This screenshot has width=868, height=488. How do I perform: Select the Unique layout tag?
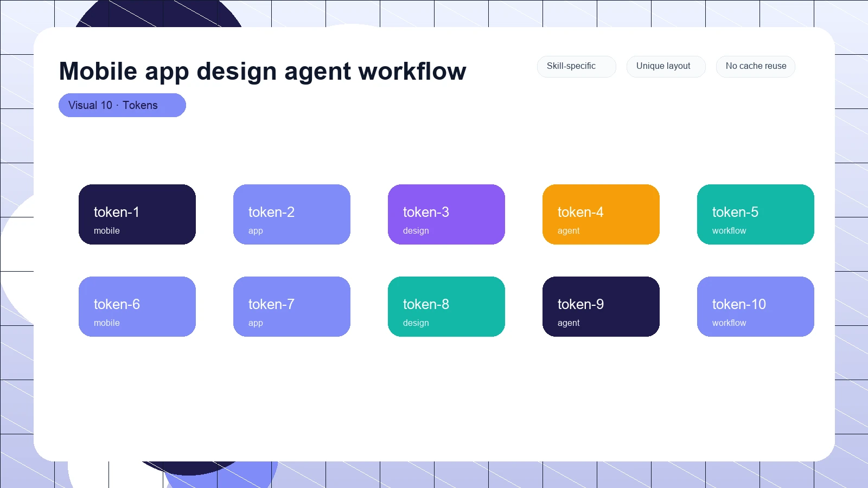666,66
